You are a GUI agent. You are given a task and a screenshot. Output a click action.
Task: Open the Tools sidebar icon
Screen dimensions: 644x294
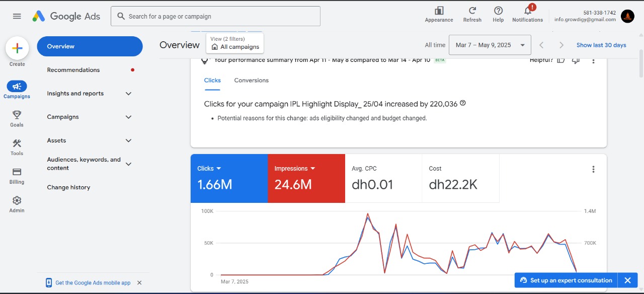(x=17, y=146)
